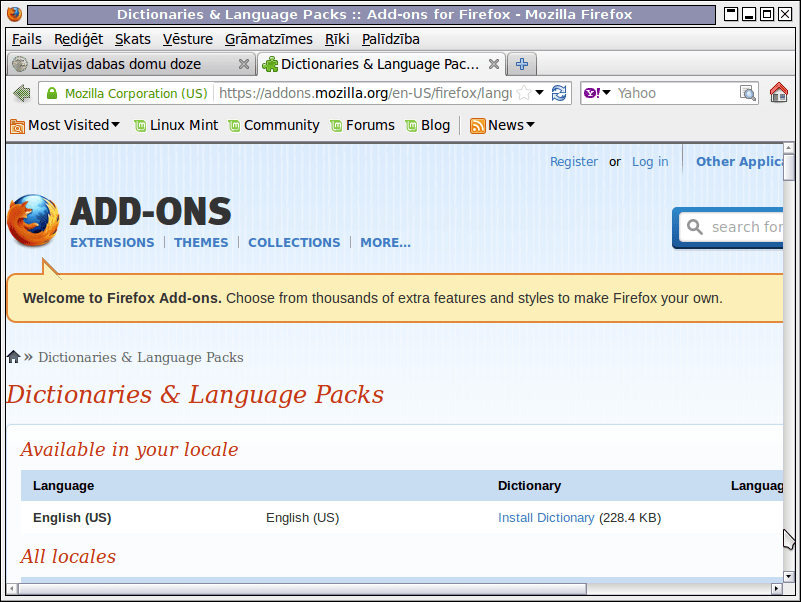Screen dimensions: 801x602
Task: Click the magnifier icon in add-ons search
Action: pyautogui.click(x=694, y=226)
